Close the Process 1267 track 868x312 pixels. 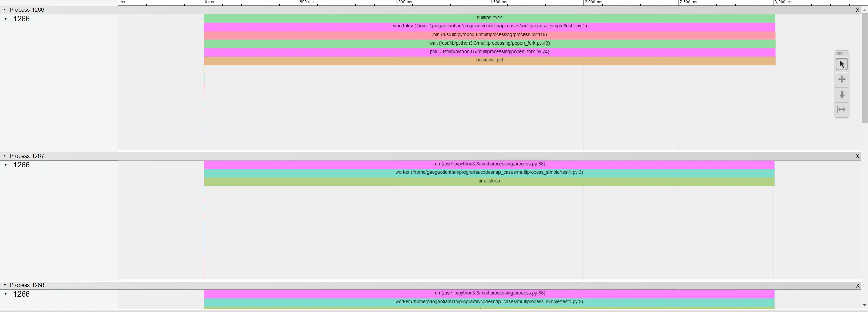point(858,156)
